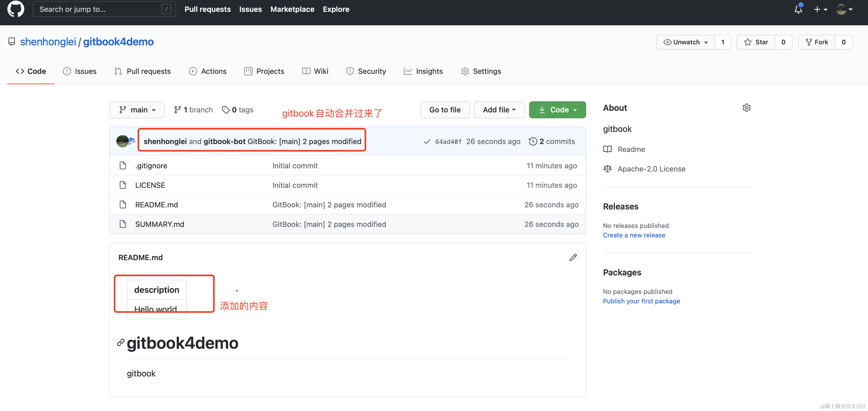Image resolution: width=868 pixels, height=411 pixels.
Task: Focus the Search or jump to field
Action: (100, 9)
